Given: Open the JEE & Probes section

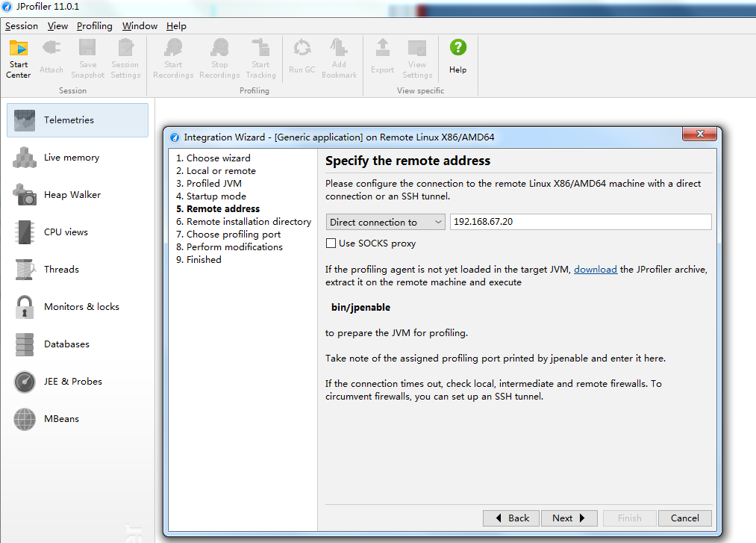Looking at the screenshot, I should point(78,382).
